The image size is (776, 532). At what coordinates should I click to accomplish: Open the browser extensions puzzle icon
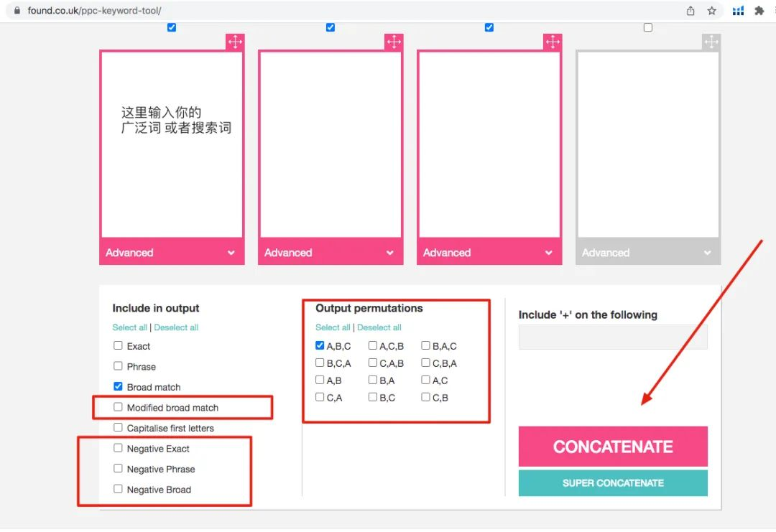point(759,11)
